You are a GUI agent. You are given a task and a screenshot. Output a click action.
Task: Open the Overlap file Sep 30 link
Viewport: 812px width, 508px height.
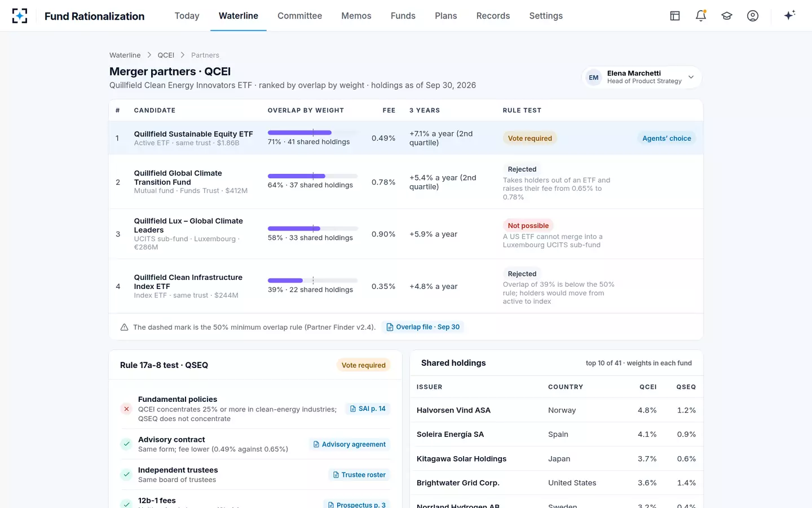pyautogui.click(x=423, y=327)
